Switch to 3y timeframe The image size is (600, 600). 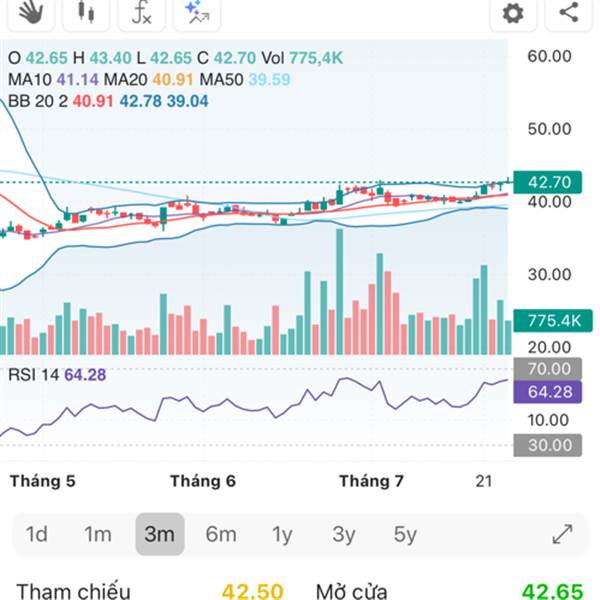click(x=344, y=534)
